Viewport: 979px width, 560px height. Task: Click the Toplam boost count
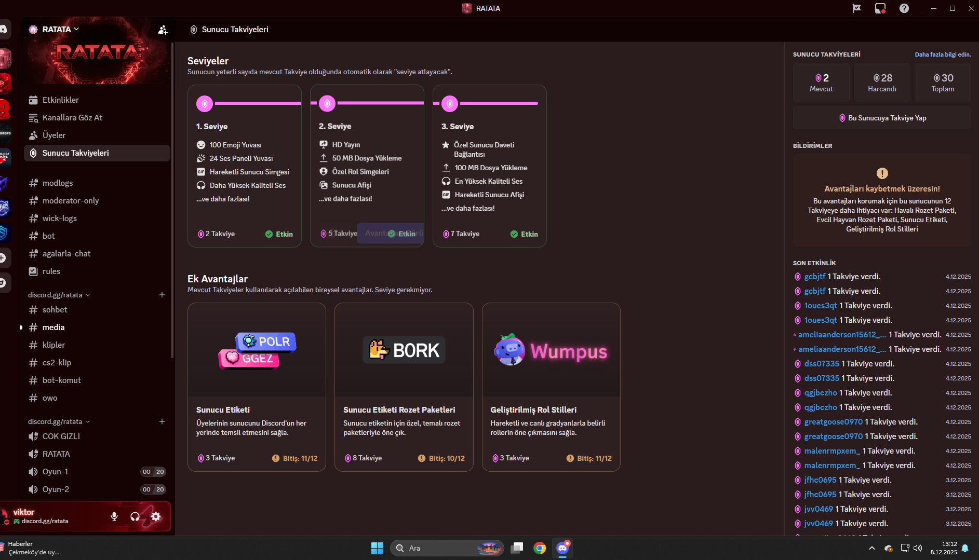(943, 83)
